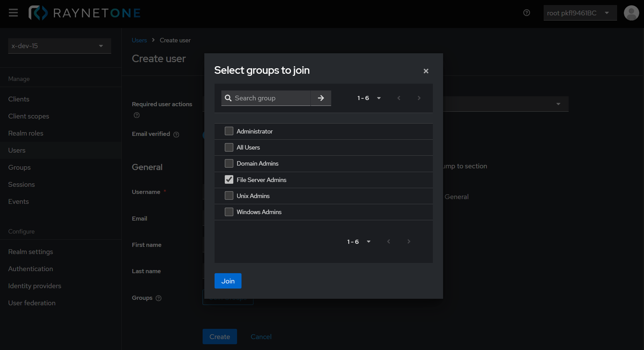Open the x-dev-15 selector dropdown
This screenshot has height=350, width=644.
59,46
